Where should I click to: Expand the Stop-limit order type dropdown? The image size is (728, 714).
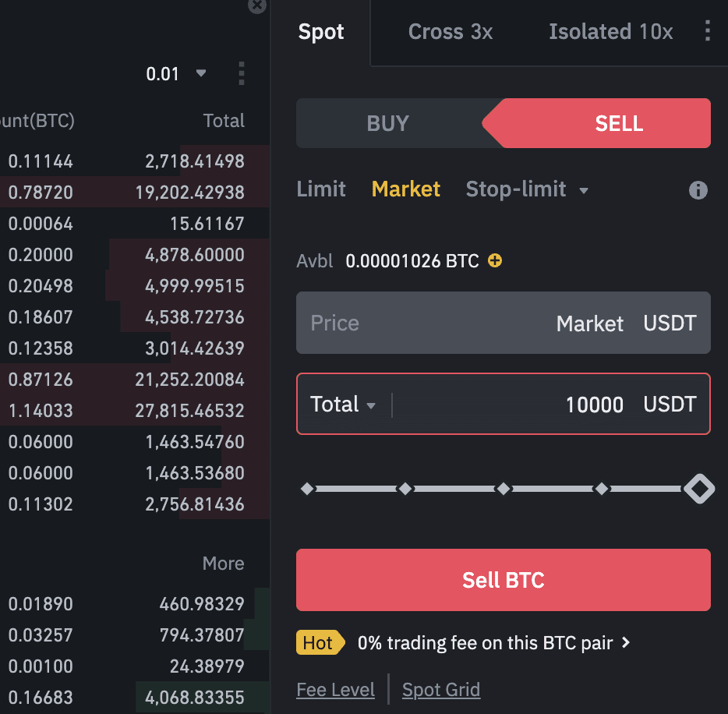[584, 190]
